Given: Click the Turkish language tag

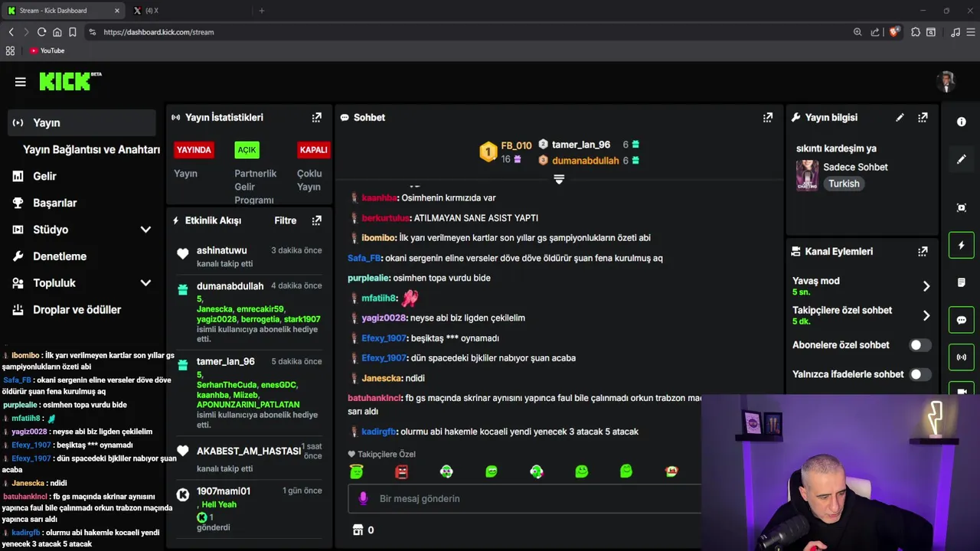Looking at the screenshot, I should [844, 184].
